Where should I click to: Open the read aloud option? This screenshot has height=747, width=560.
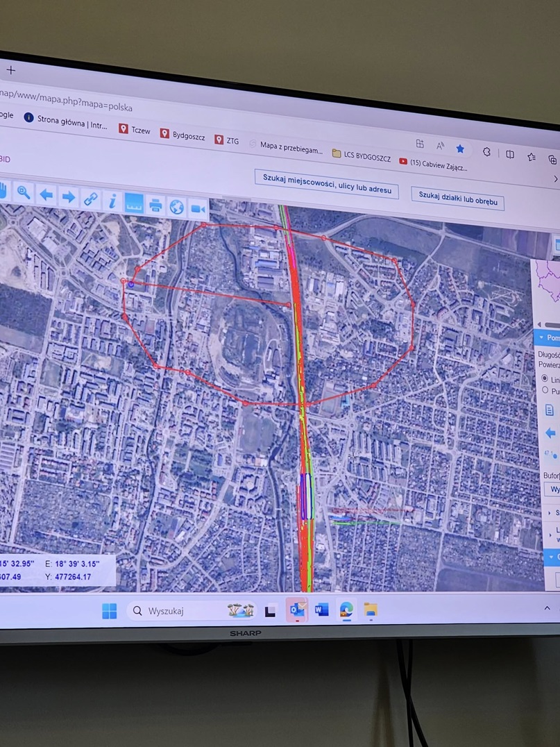click(440, 146)
